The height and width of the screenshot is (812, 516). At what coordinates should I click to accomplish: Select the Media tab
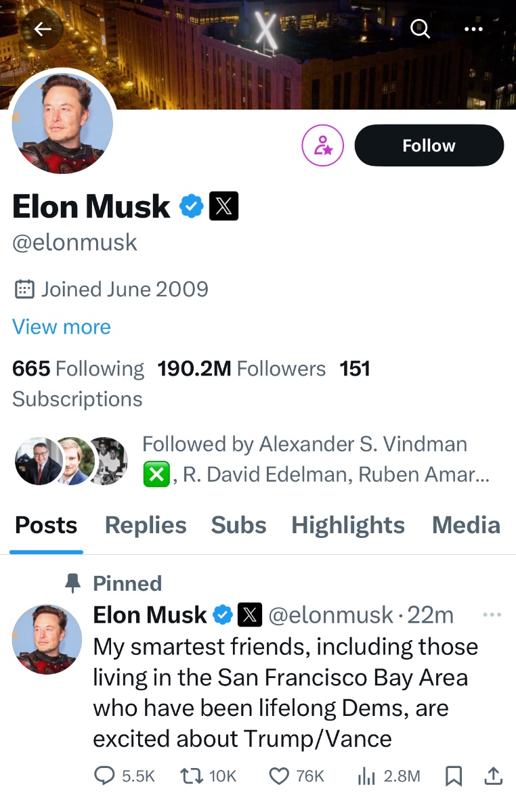pyautogui.click(x=466, y=525)
